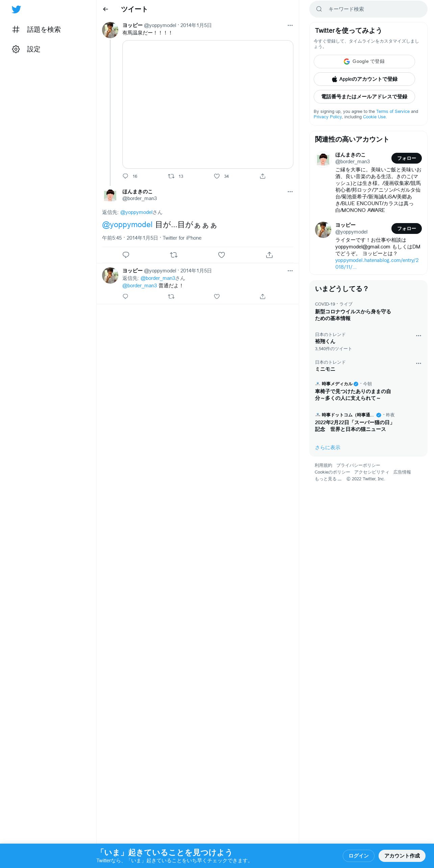Follow the ヨッピー account
Viewport: 434px width, 868px height.
click(406, 228)
